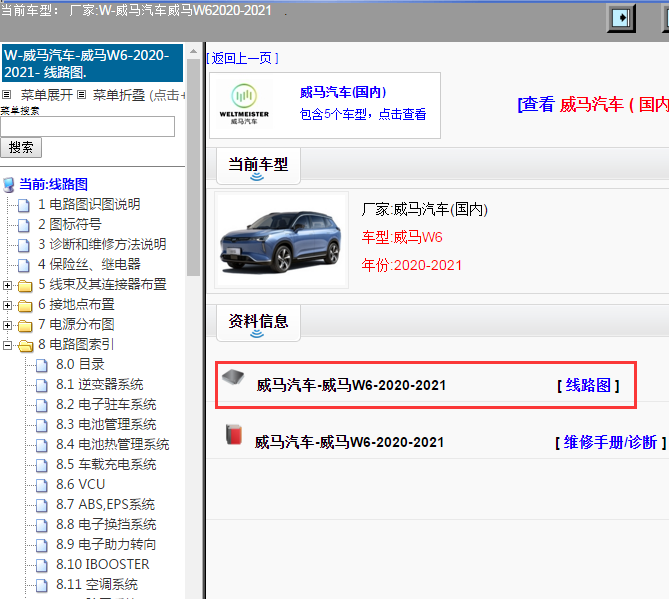The image size is (669, 599).
Task: Click the page icon for 8.10 IBOOSTER
Action: (42, 566)
